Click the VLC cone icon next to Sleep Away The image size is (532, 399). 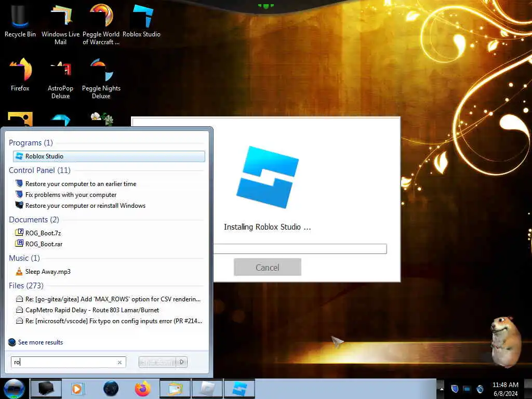coord(19,271)
